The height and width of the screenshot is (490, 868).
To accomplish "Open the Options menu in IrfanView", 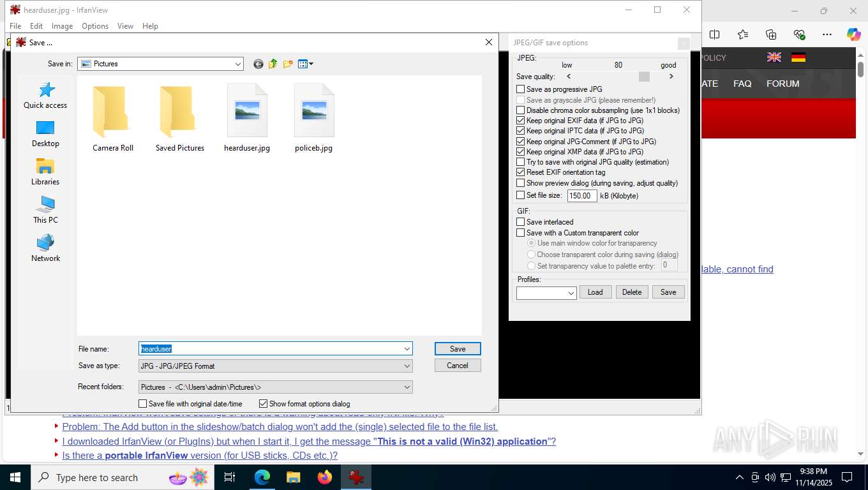I will (95, 26).
